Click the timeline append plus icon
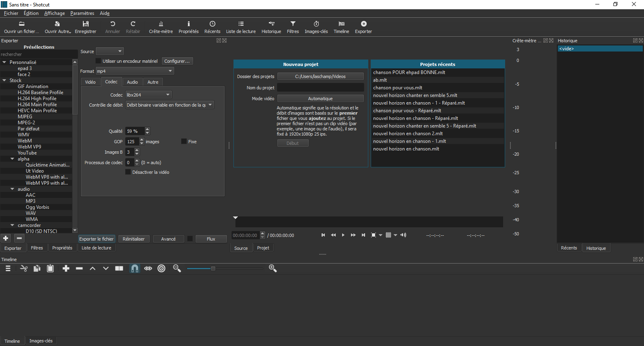 click(66, 268)
